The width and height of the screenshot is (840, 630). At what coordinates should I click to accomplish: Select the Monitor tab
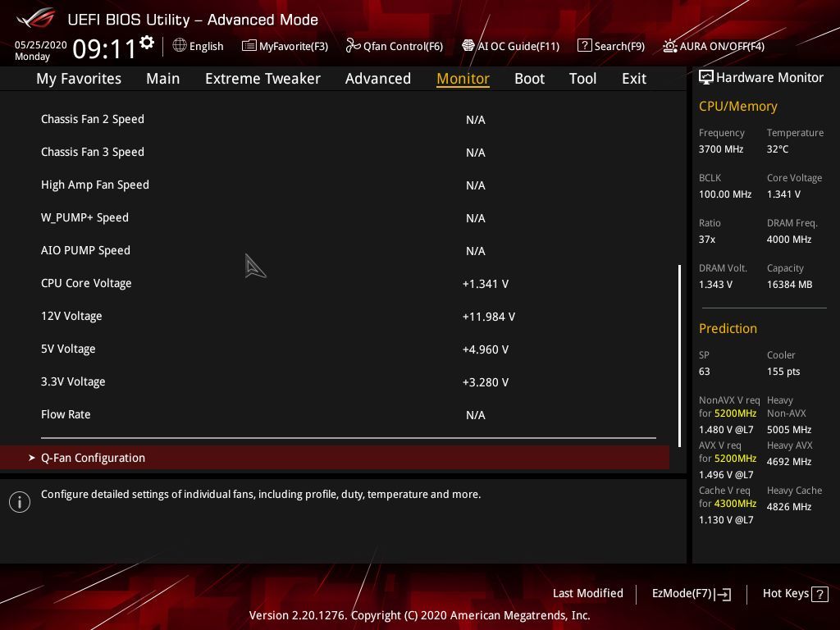(463, 78)
